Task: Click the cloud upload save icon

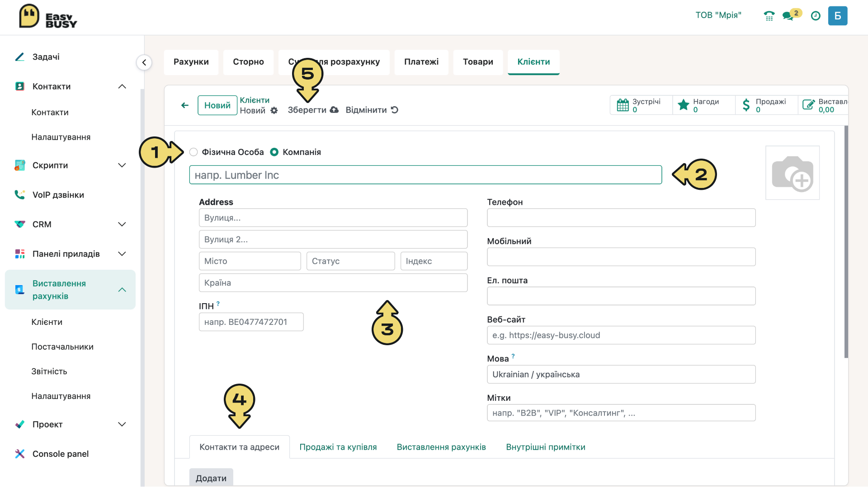Action: pos(334,110)
